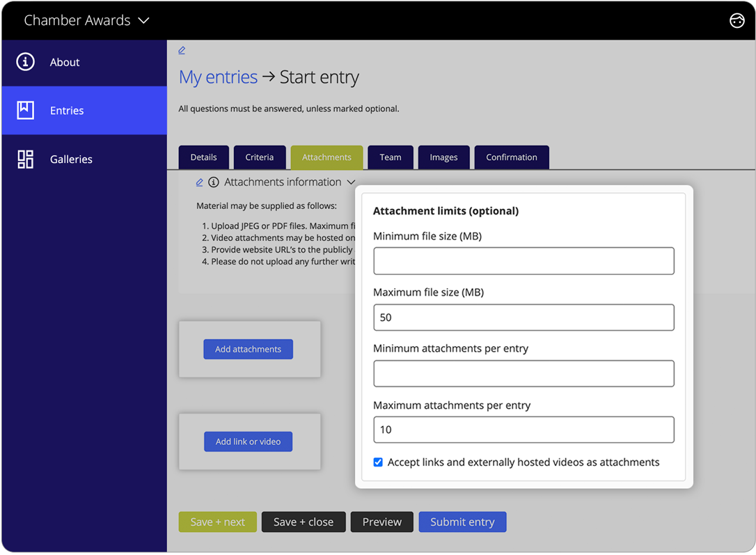756x555 pixels.
Task: Open the account smiley icon top right
Action: [x=737, y=20]
